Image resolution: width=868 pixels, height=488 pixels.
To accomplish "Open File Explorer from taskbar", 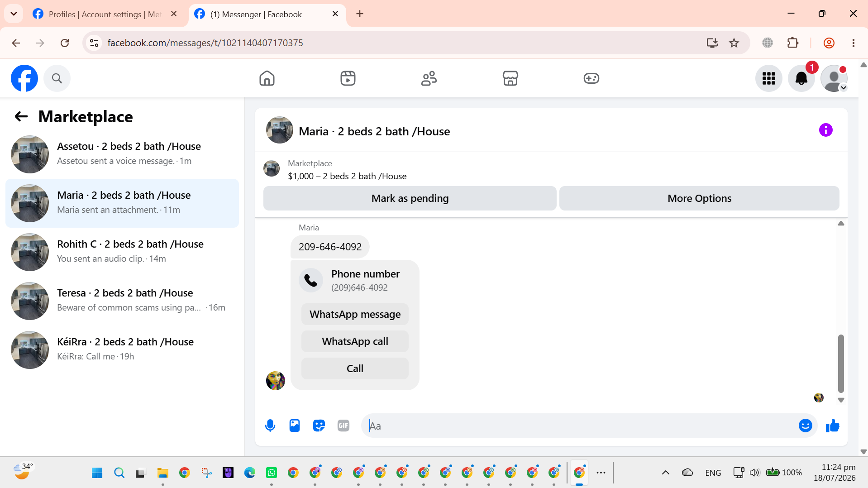I will tap(162, 473).
